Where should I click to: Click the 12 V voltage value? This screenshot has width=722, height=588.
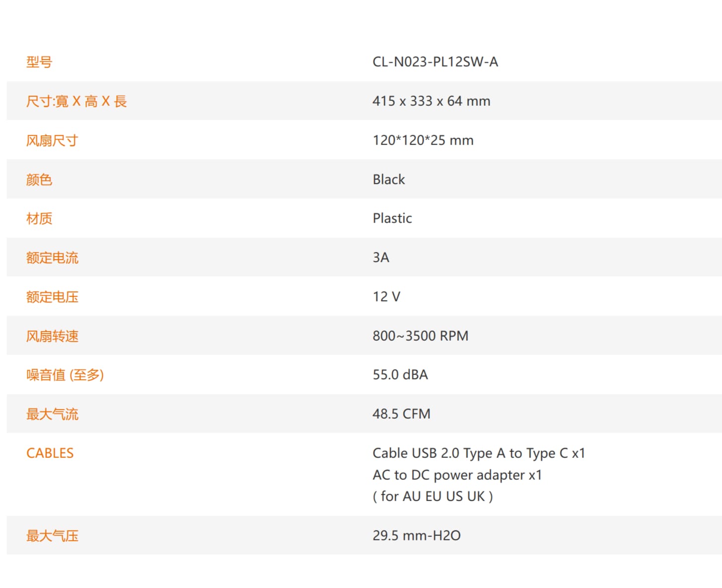[x=386, y=296]
